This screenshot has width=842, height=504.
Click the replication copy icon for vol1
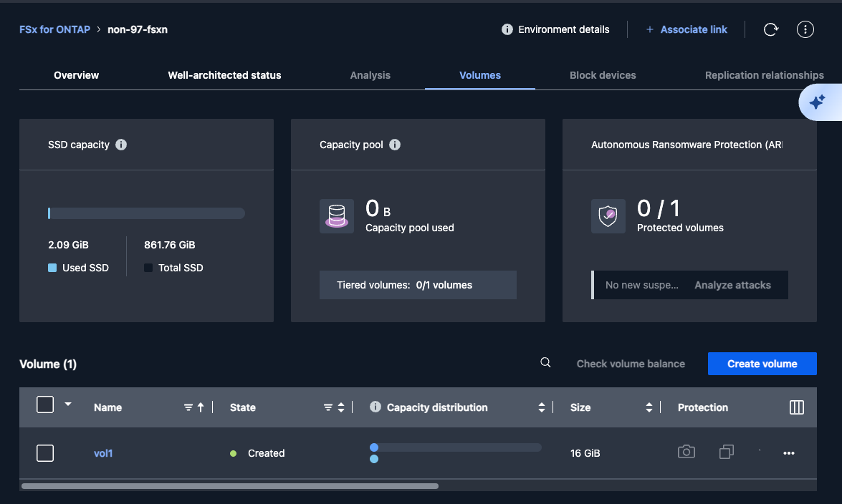[727, 452]
